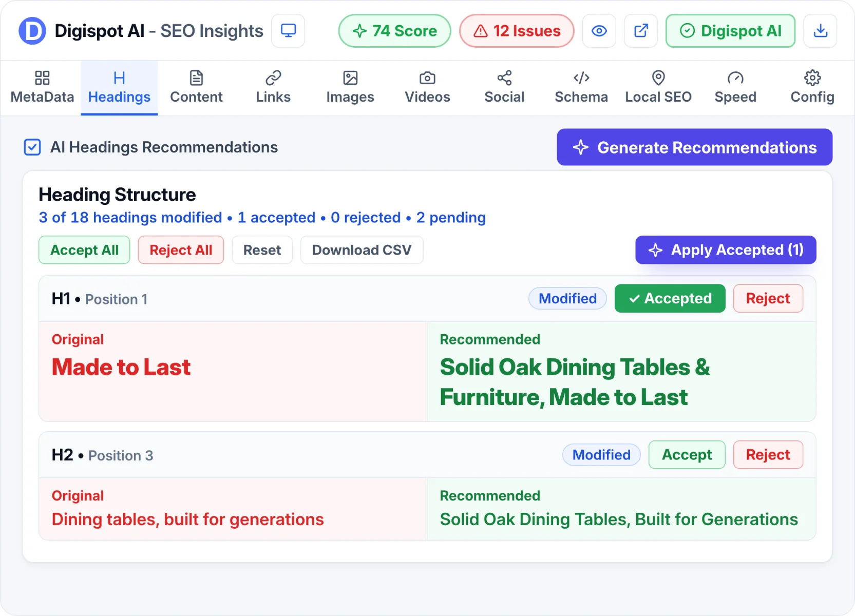This screenshot has width=855, height=616.
Task: Reject the H1 Position 1 recommendation
Action: (x=768, y=298)
